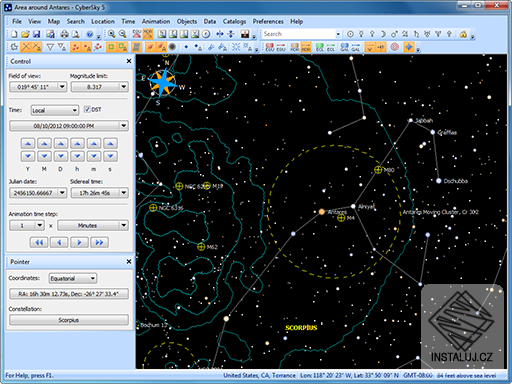Click the Zoom In magnifier icon

click(111, 34)
